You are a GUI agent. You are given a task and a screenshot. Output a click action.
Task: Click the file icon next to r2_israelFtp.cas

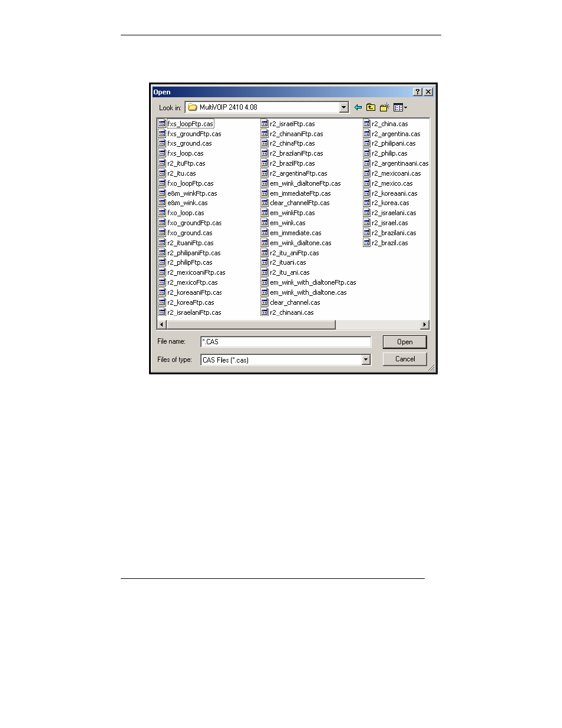click(x=265, y=124)
